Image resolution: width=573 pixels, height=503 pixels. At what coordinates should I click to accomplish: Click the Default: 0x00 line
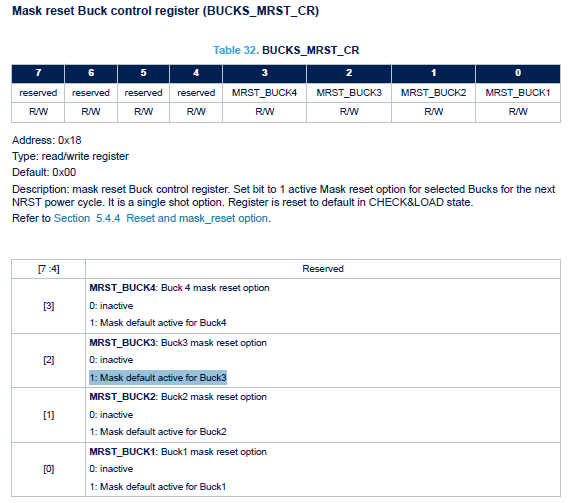point(44,172)
